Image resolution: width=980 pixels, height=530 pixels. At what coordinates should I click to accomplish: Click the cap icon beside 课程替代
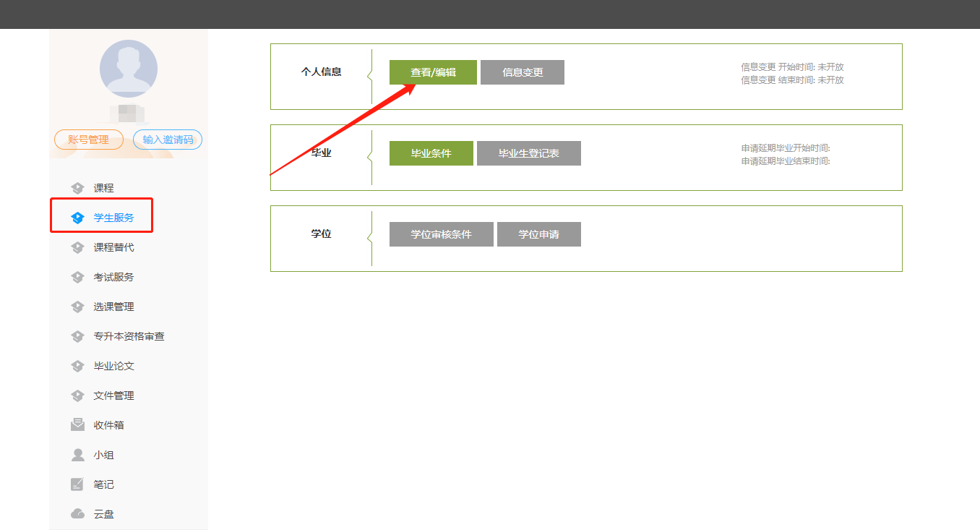(78, 247)
